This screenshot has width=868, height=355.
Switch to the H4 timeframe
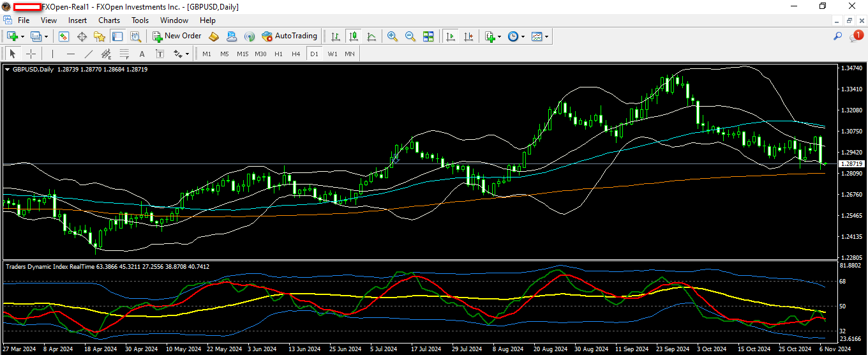(x=296, y=54)
